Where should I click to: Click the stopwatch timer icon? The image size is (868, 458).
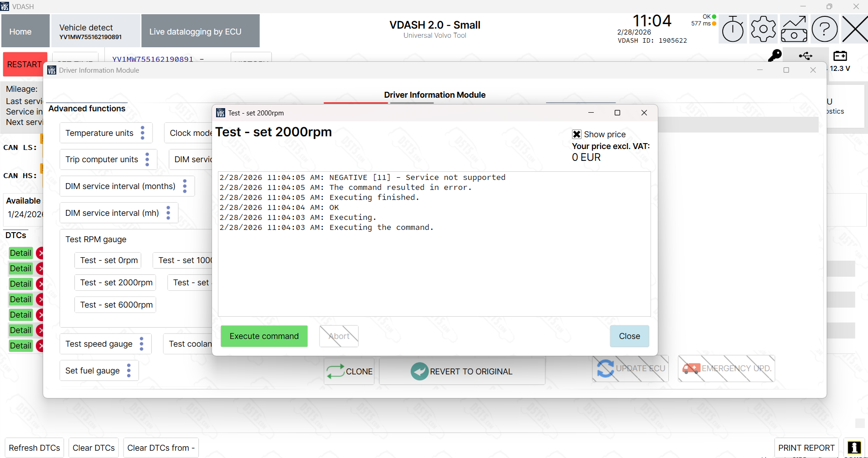[x=733, y=30]
